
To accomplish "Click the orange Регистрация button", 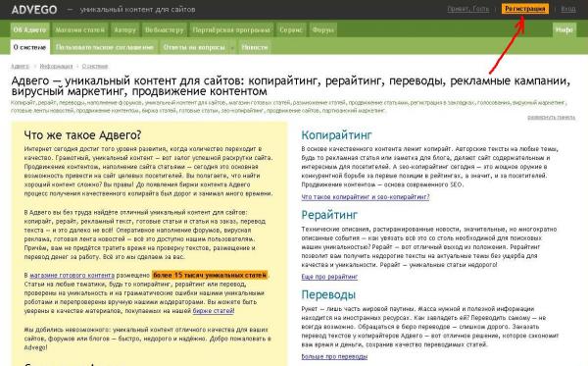I will tap(525, 9).
